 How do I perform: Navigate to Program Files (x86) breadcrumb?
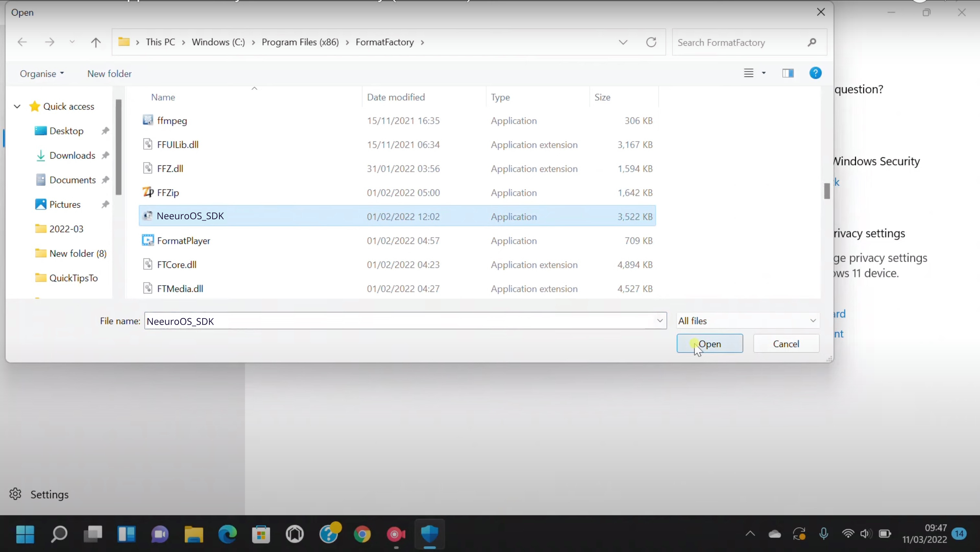pos(300,42)
